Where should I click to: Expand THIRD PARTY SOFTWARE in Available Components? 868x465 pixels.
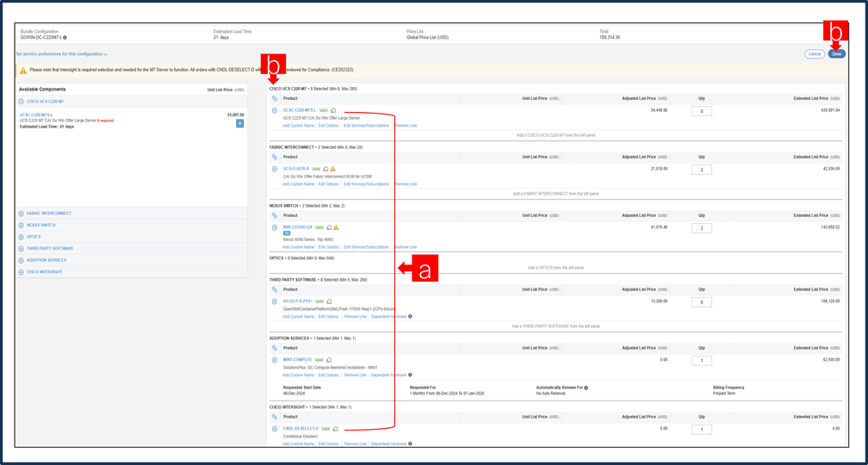click(x=21, y=249)
